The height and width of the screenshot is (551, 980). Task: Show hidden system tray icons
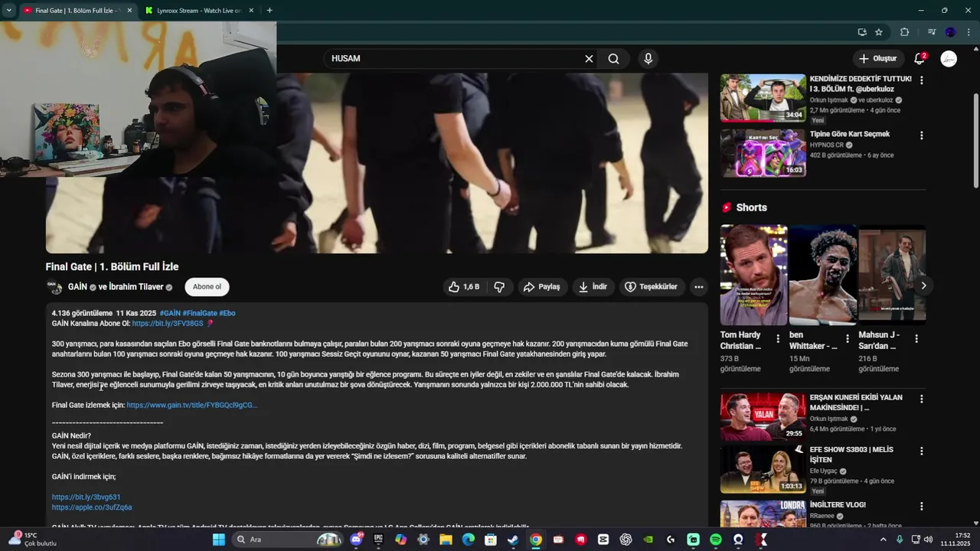883,540
